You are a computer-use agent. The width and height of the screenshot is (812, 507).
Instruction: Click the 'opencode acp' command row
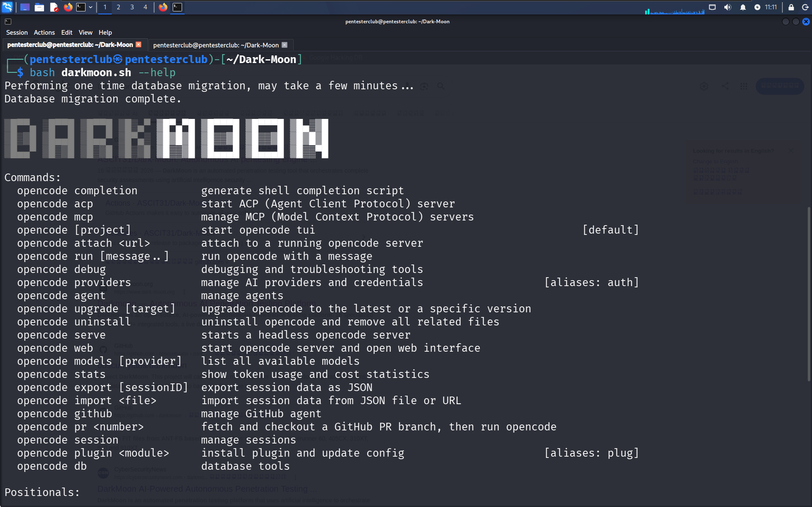point(236,204)
